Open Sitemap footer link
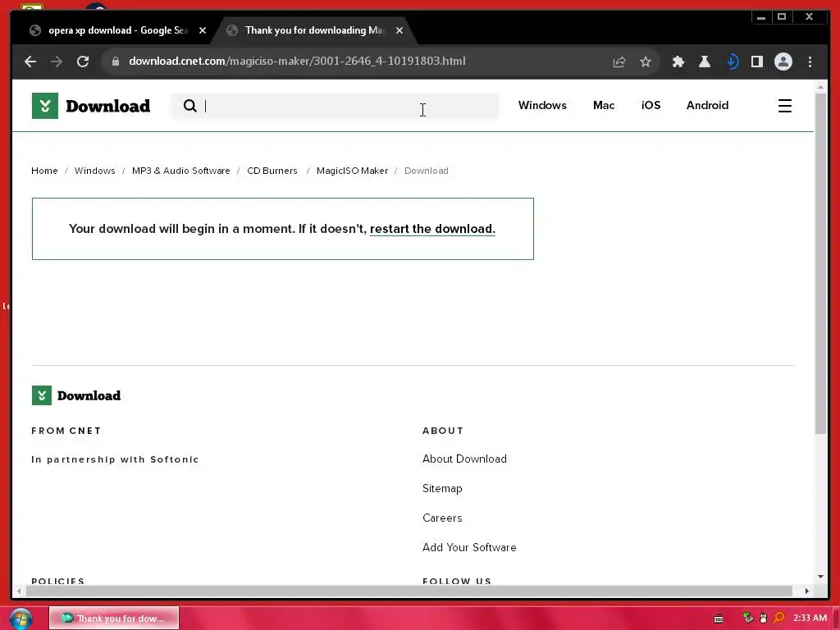Screen dimensions: 840x630 [x=442, y=489]
